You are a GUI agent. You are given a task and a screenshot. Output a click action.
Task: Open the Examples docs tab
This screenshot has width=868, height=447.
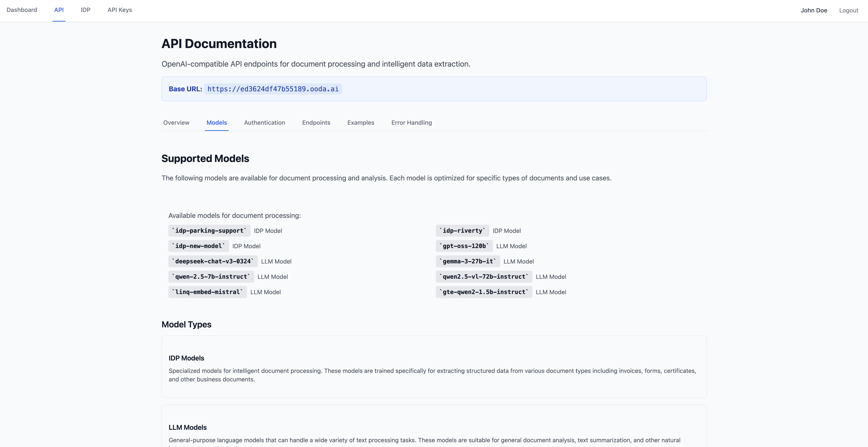click(x=361, y=123)
